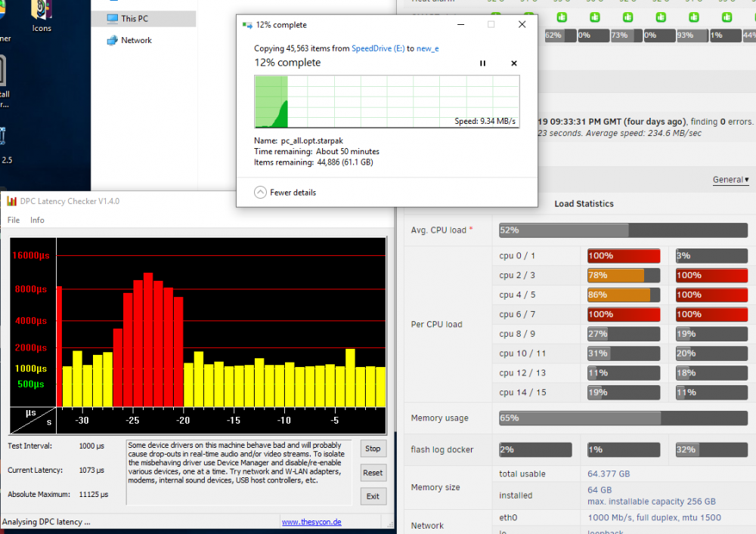756x534 pixels.
Task: Click thumbs-up status icon above 1% bar
Action: (x=727, y=17)
